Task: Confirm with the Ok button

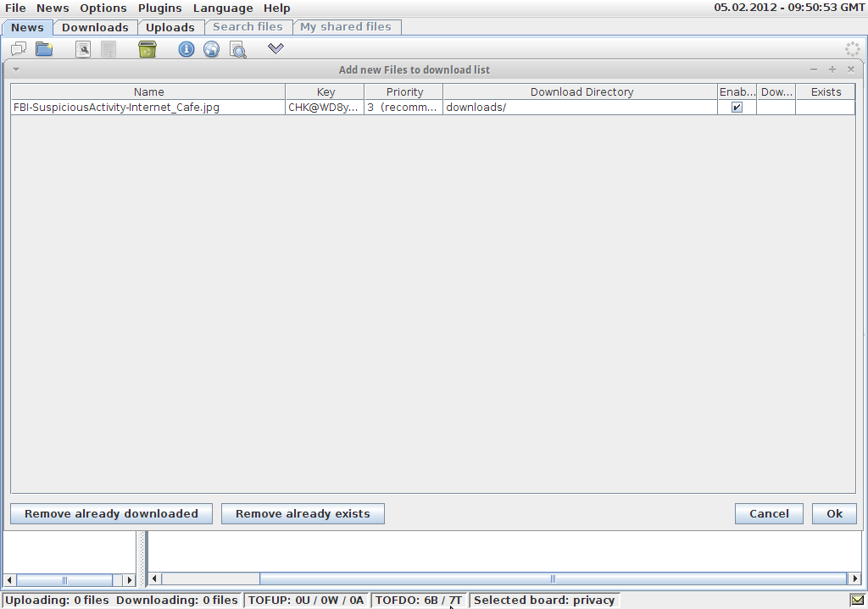Action: click(x=834, y=513)
